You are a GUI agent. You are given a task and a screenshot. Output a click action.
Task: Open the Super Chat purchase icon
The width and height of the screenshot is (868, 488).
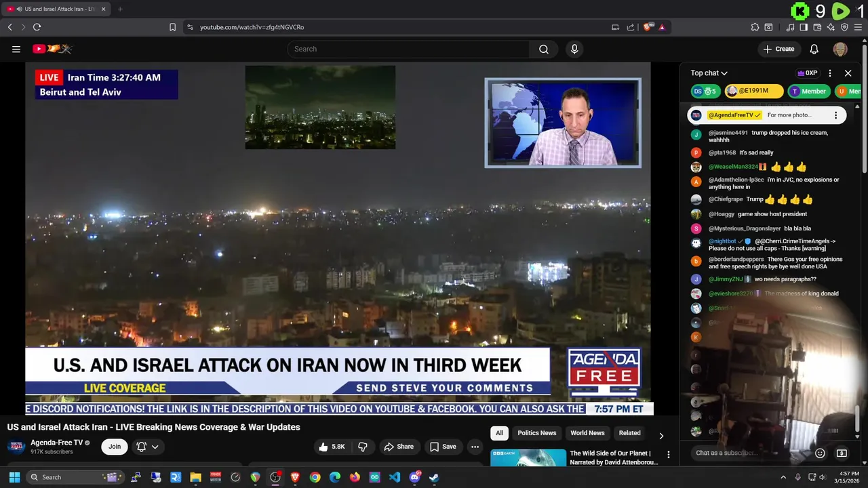coord(842,453)
